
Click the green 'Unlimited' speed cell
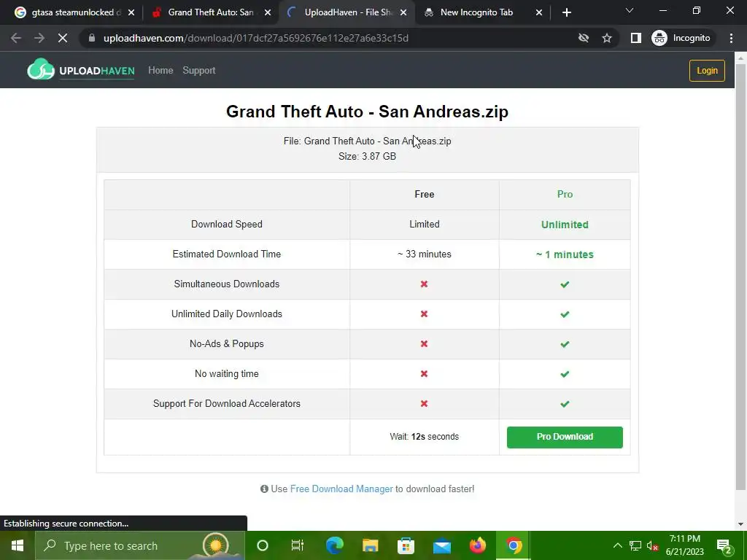[565, 225]
